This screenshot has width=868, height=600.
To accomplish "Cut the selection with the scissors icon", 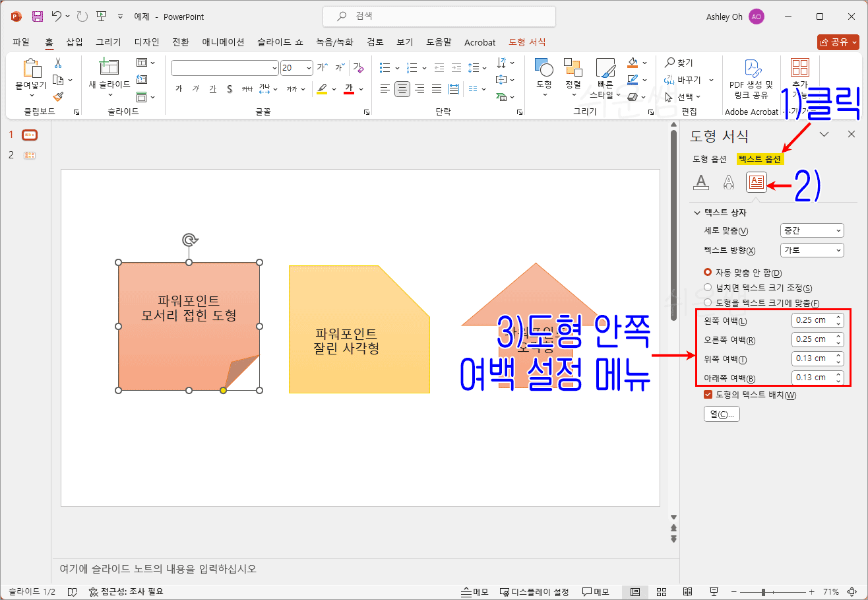I will click(x=58, y=63).
